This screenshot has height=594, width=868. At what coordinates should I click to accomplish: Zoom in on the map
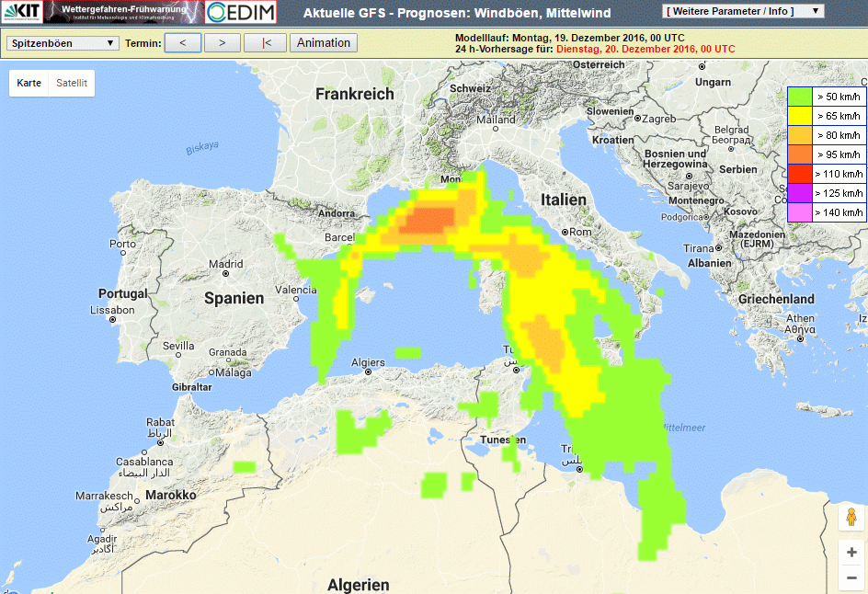[x=851, y=552]
